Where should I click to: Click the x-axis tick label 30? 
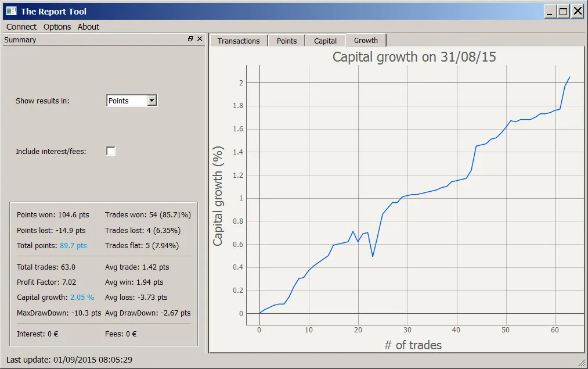[407, 330]
